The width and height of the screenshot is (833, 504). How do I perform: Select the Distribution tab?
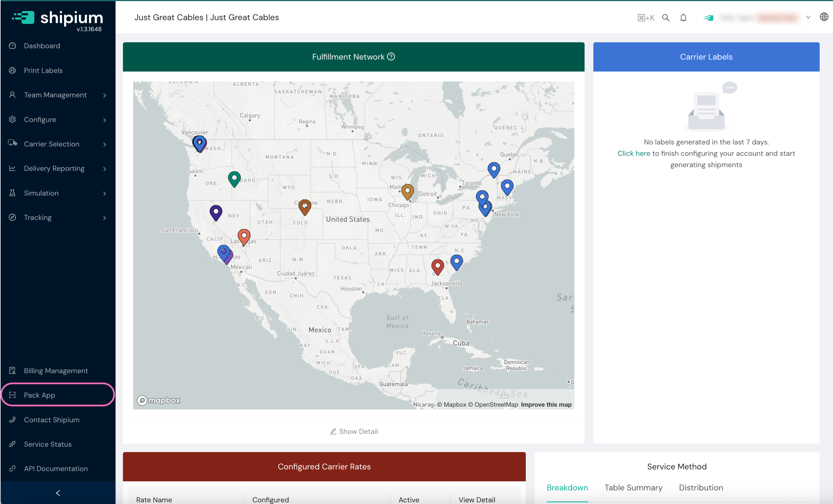pos(701,488)
